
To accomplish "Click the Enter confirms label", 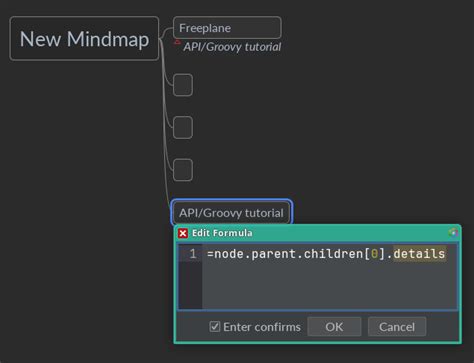I will tap(262, 327).
